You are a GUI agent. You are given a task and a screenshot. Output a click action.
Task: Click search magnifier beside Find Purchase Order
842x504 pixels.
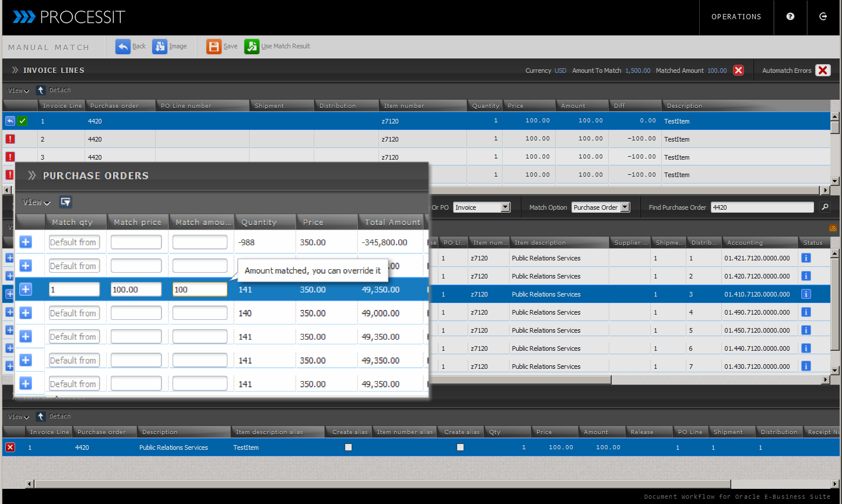[x=825, y=207]
